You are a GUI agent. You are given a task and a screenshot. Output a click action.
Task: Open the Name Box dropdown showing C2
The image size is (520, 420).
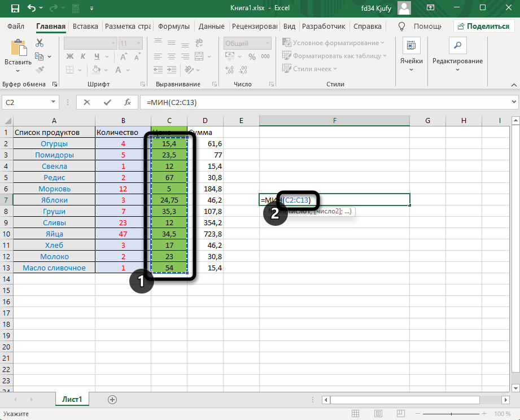[54, 102]
